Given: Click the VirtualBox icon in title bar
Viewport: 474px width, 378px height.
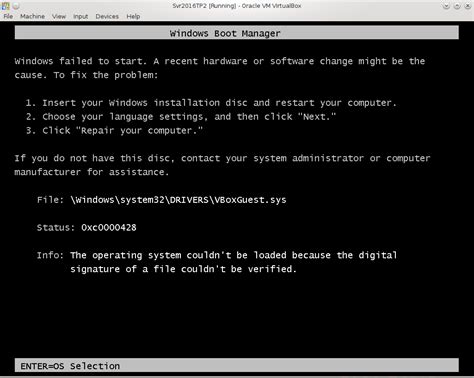Looking at the screenshot, I should tap(6, 6).
